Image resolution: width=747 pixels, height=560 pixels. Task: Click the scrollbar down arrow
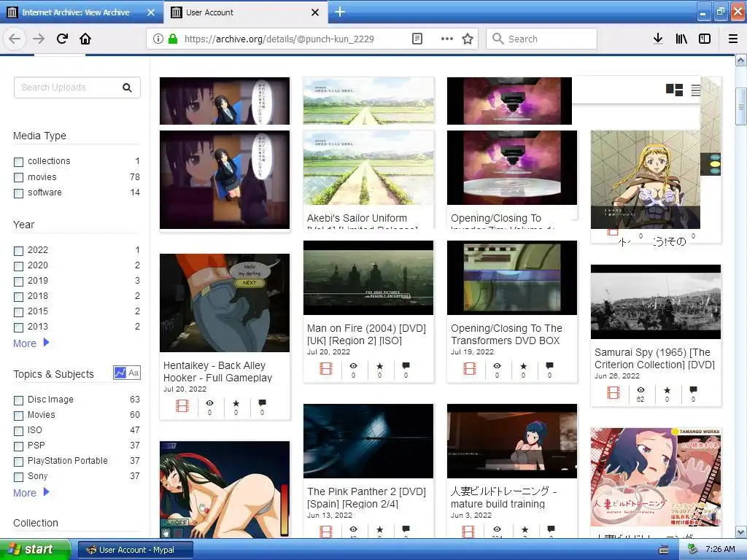741,532
